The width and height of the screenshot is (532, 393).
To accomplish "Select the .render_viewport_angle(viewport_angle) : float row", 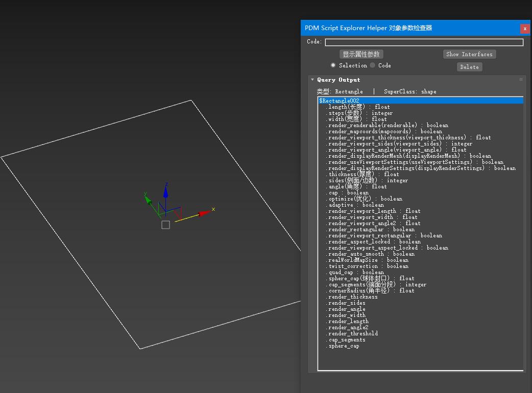I will [420, 150].
